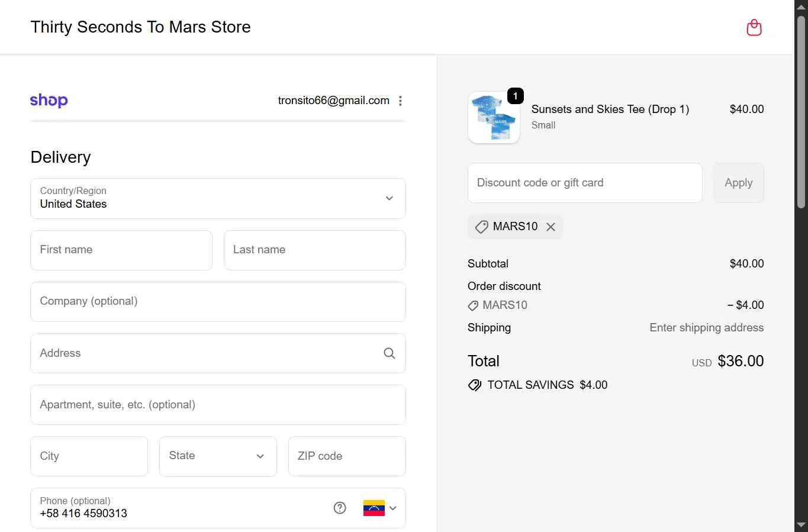The width and height of the screenshot is (808, 532).
Task: Focus the First name field
Action: pos(121,250)
